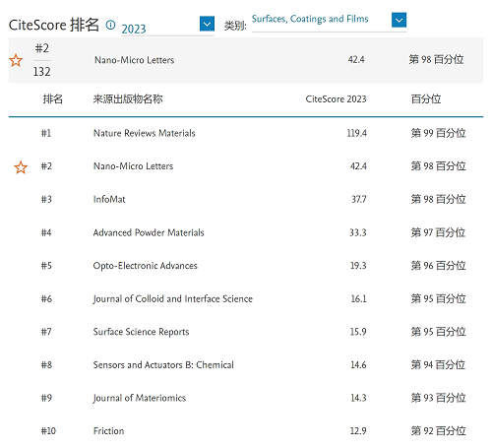Click the CiteScore 2023 column header
This screenshot has height=448, width=492.
[336, 99]
